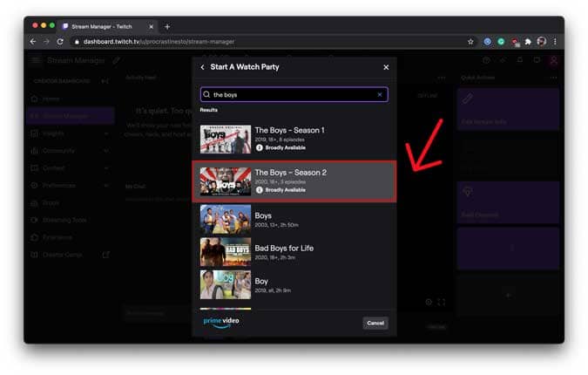
Task: Clear the search text with the X
Action: pos(380,94)
